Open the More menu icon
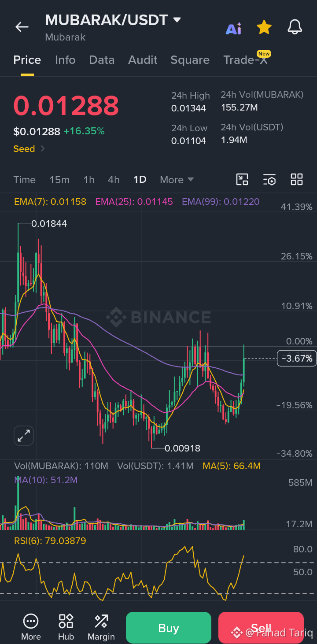 click(31, 627)
